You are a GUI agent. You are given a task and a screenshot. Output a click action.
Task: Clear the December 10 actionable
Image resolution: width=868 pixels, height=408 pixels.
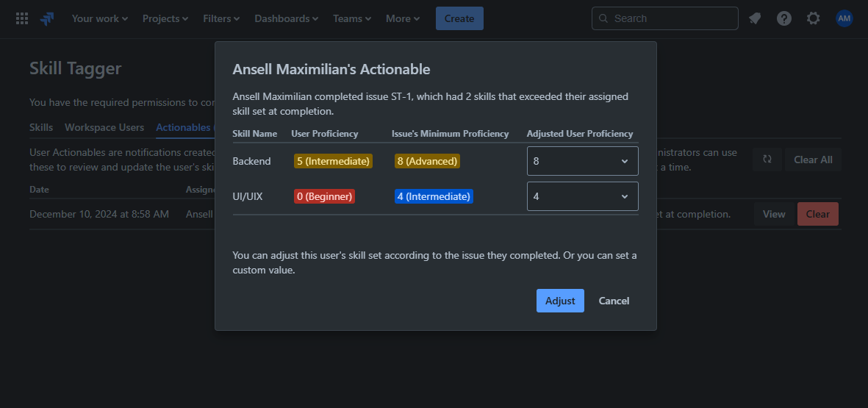point(817,214)
